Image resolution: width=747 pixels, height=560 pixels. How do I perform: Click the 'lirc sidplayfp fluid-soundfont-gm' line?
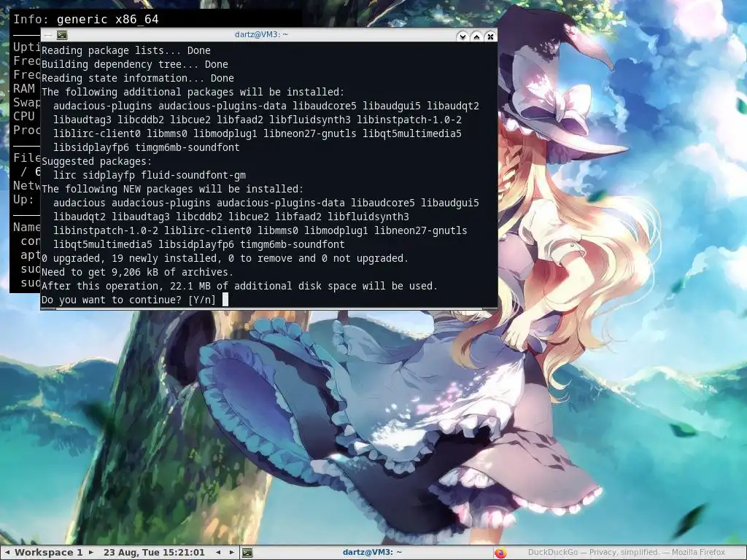150,175
